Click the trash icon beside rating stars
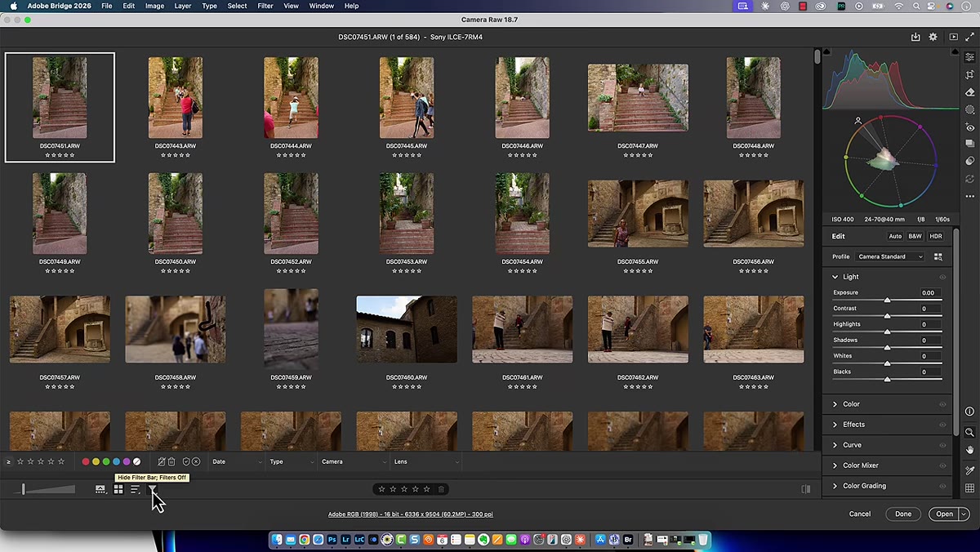The height and width of the screenshot is (552, 980). (441, 489)
